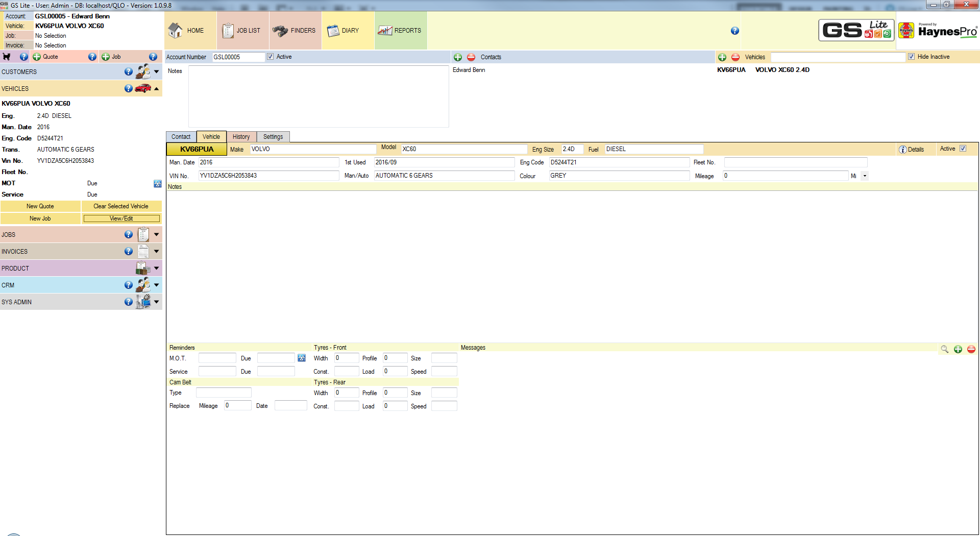The height and width of the screenshot is (536, 980).
Task: Click the VEHICLES red car icon
Action: pos(143,88)
